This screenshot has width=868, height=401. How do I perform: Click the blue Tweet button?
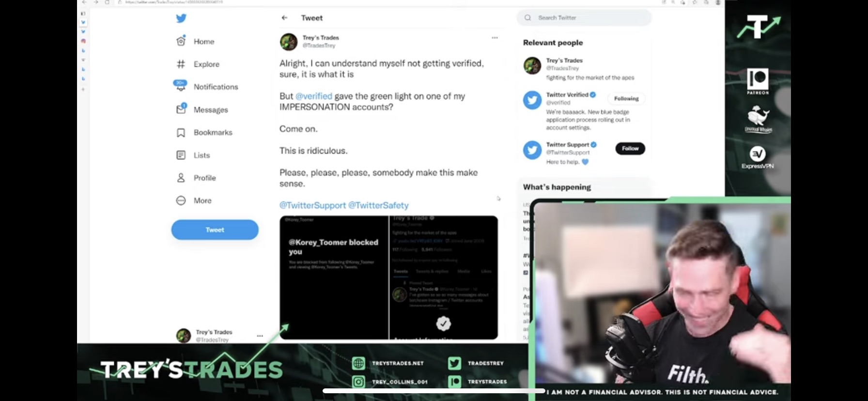[215, 230]
